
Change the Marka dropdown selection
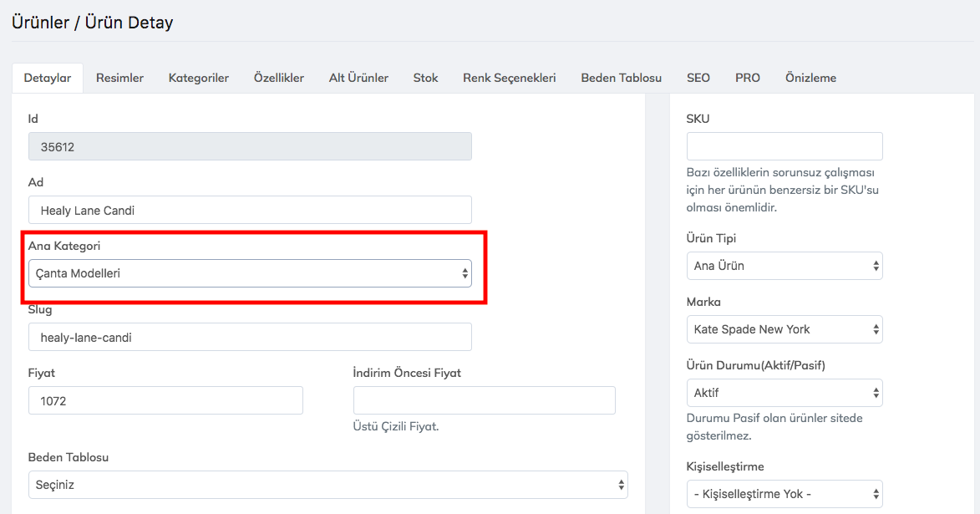point(784,329)
